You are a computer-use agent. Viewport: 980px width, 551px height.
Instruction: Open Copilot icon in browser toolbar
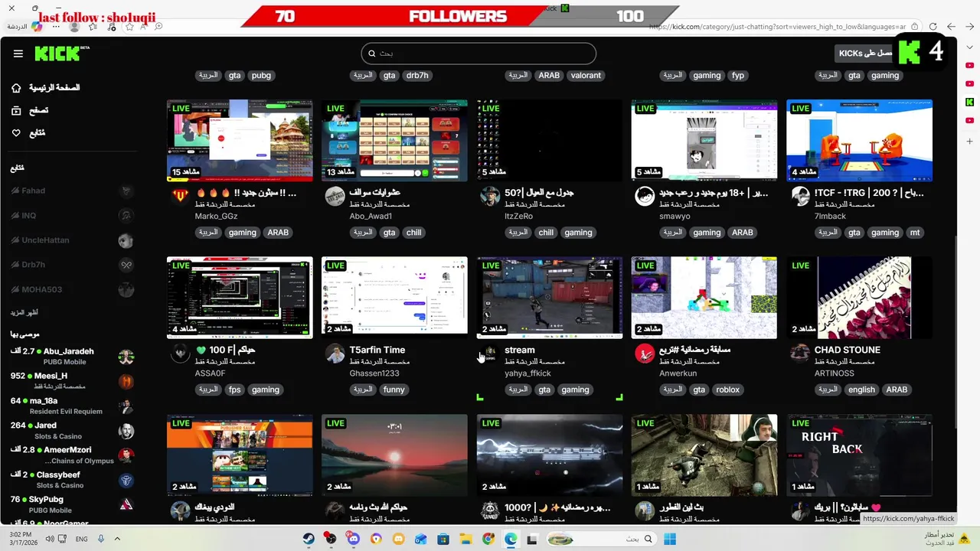37,27
